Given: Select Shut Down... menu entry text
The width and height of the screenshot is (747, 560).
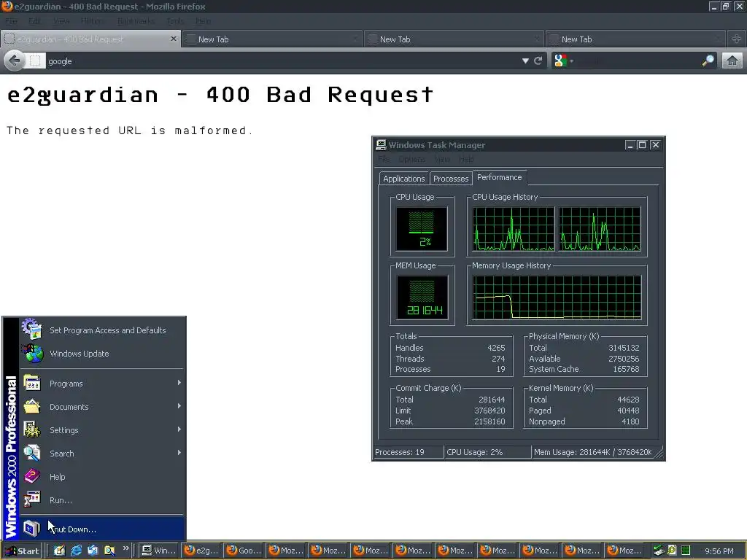Looking at the screenshot, I should click(x=73, y=529).
